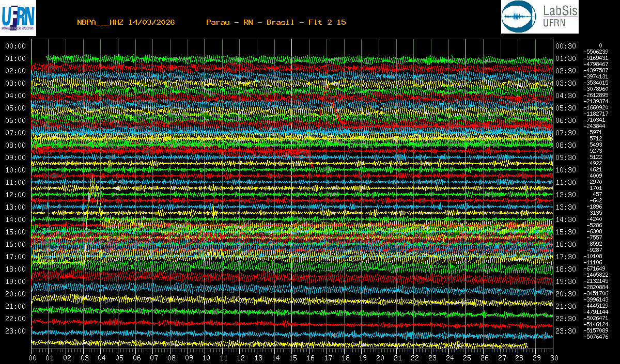Screen dimensions: 620x364
Task: Select the 5971 amplitude value
Action: (x=596, y=132)
